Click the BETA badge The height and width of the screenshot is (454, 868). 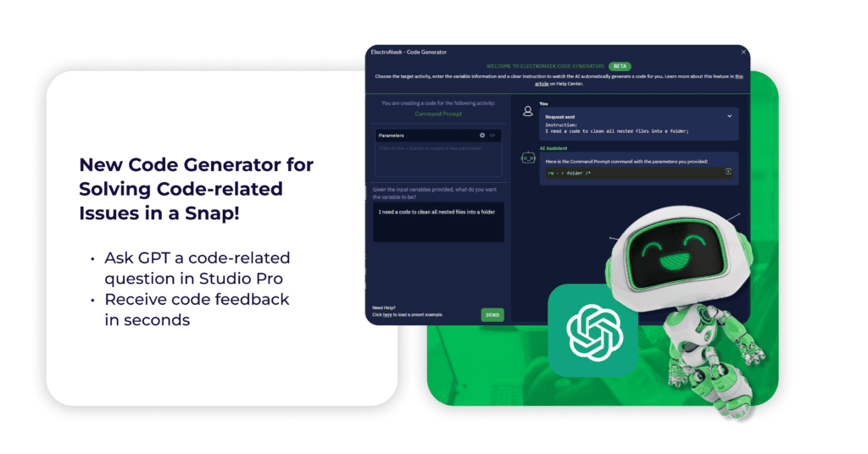(x=620, y=65)
